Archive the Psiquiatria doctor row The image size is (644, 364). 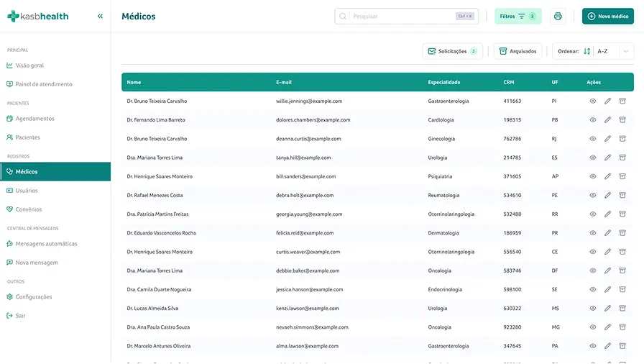[622, 176]
